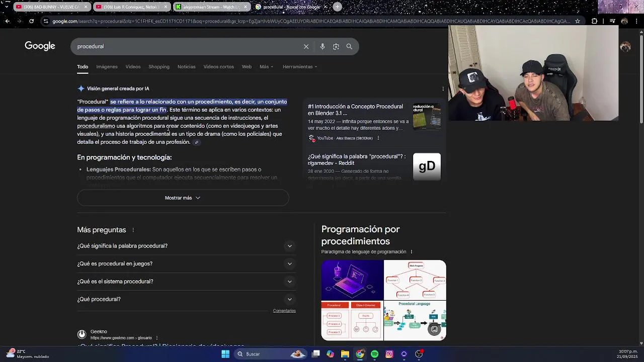
Task: Submit search with the magnifier icon
Action: point(349,46)
